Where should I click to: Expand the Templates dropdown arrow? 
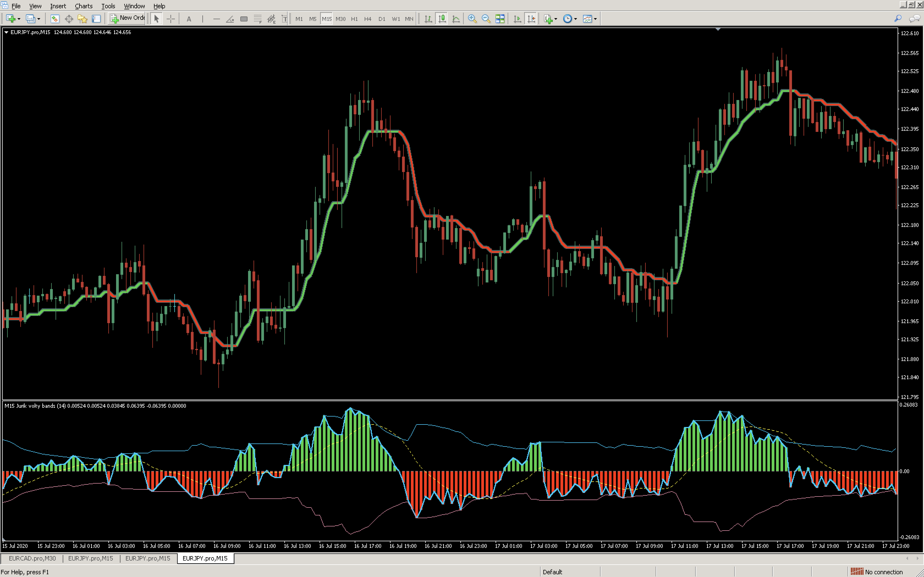click(x=595, y=19)
